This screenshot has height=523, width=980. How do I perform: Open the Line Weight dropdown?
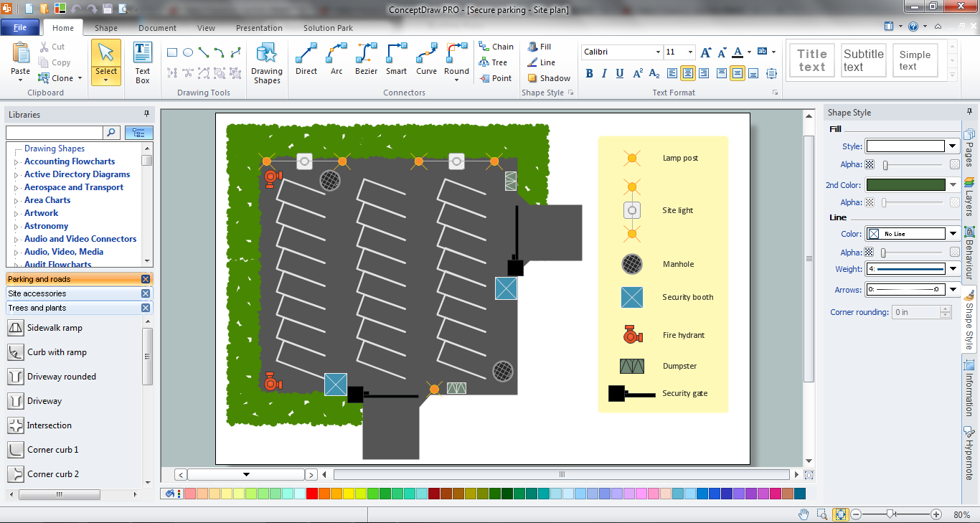[x=953, y=269]
